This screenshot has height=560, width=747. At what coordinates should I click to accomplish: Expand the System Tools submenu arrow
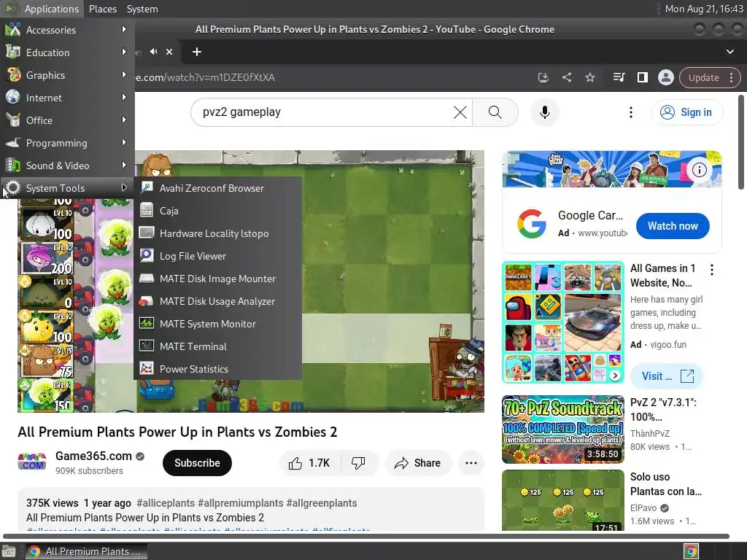[x=124, y=187]
